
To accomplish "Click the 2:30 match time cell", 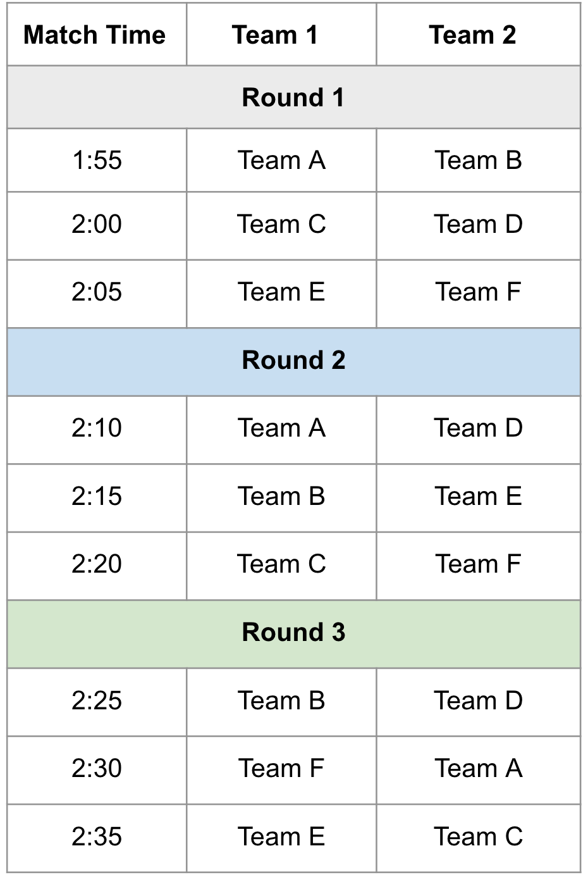I will (97, 769).
